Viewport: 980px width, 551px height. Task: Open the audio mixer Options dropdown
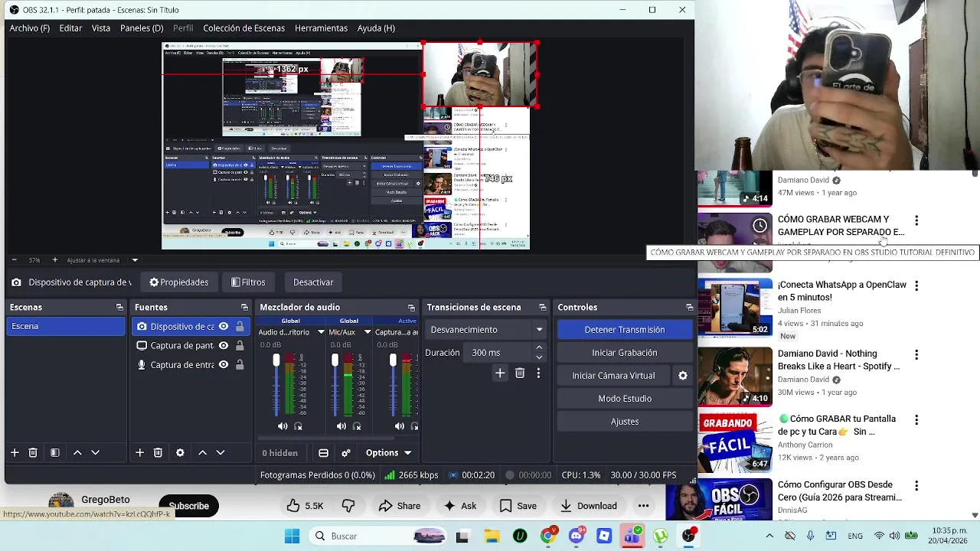389,452
